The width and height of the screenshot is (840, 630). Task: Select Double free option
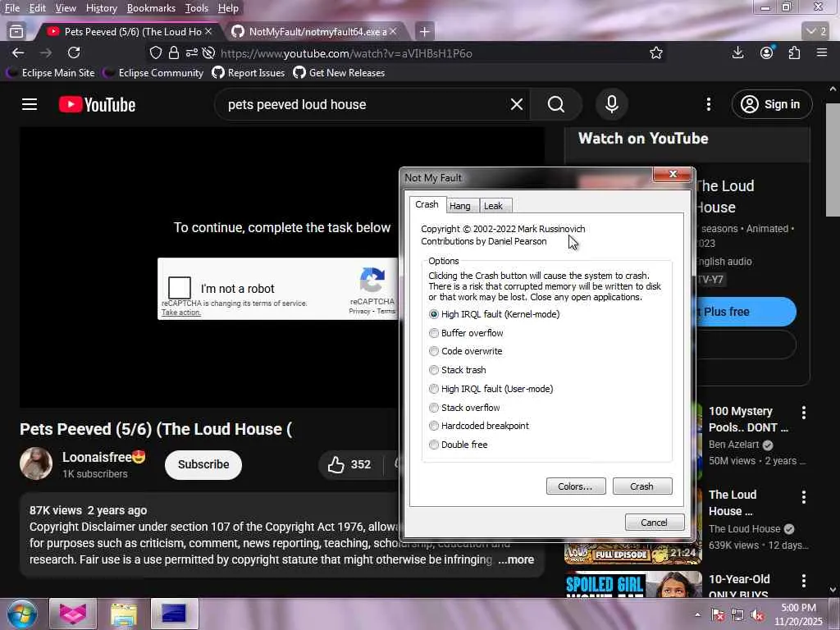click(x=433, y=444)
